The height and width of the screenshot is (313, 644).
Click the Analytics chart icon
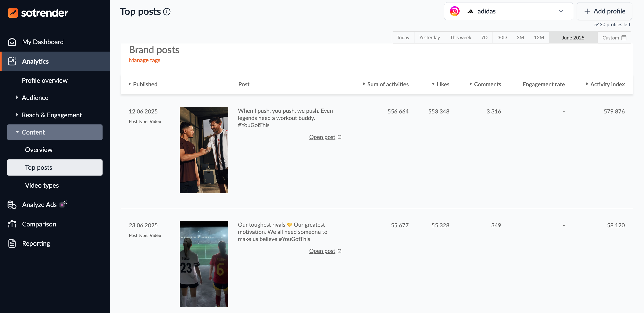coord(12,61)
